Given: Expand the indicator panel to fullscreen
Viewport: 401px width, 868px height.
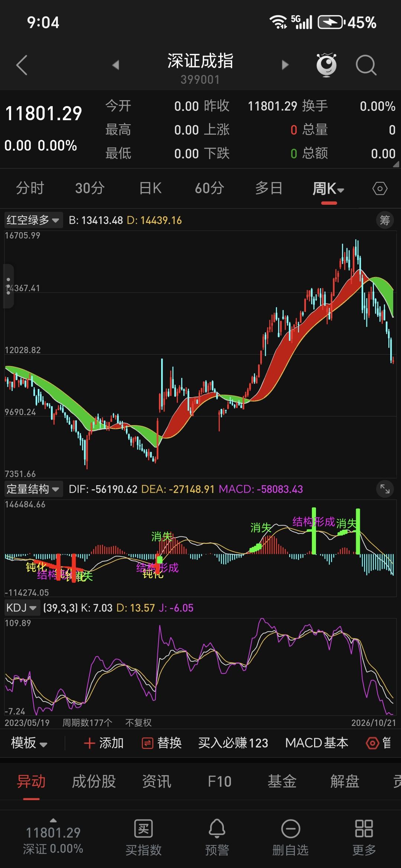Looking at the screenshot, I should click(x=385, y=489).
